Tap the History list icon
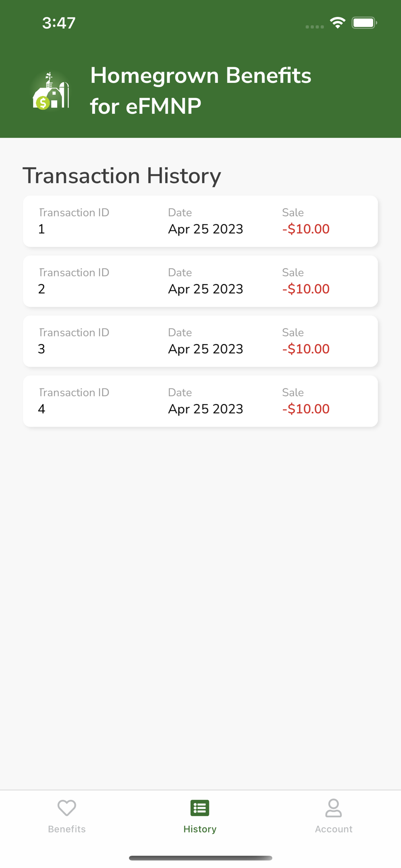Viewport: 401px width, 868px height. tap(200, 808)
